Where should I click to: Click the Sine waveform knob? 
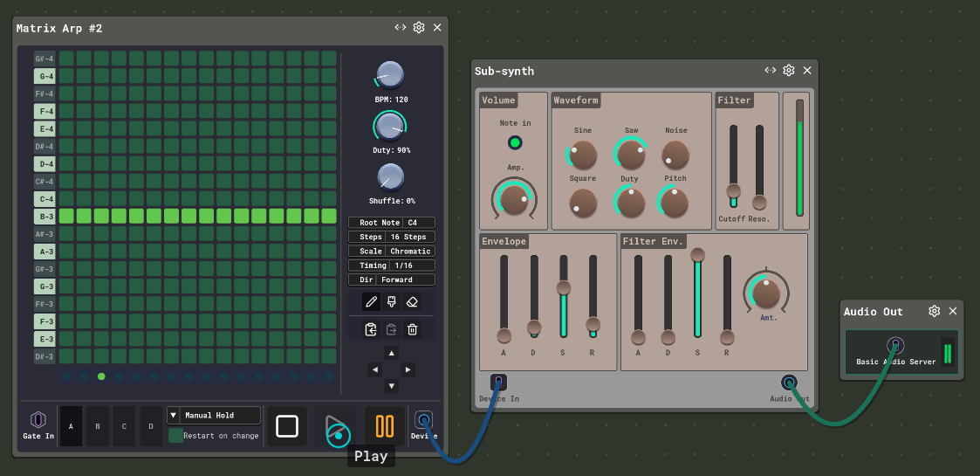point(583,155)
